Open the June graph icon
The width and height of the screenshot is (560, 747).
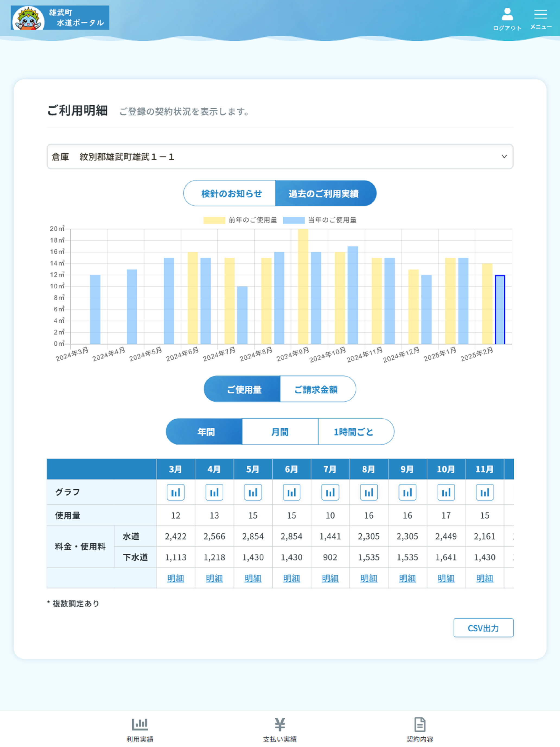[292, 492]
